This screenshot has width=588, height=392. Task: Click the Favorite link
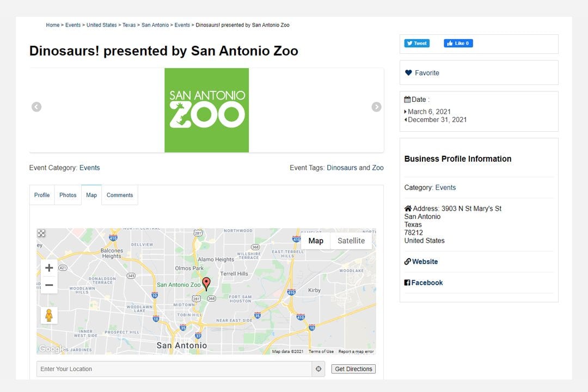427,73
